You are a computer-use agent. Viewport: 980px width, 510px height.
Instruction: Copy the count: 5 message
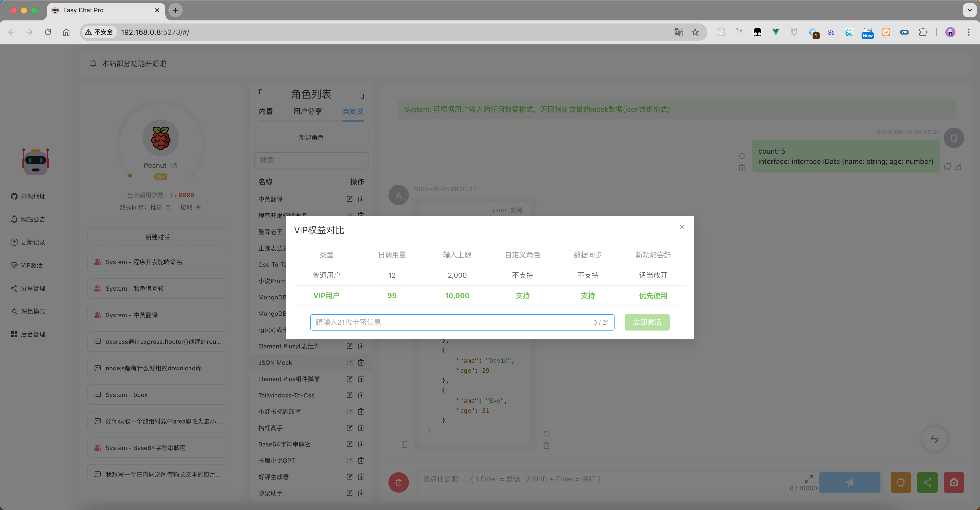point(948,167)
